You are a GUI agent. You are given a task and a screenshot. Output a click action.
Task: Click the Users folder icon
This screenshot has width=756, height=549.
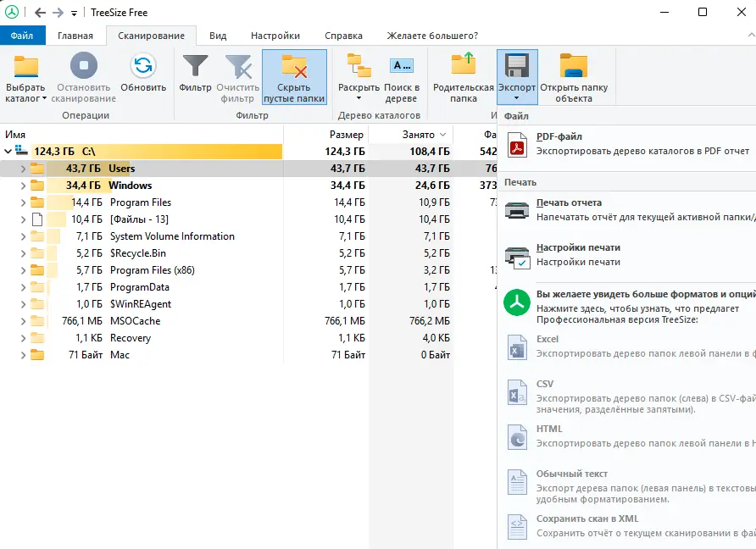37,169
